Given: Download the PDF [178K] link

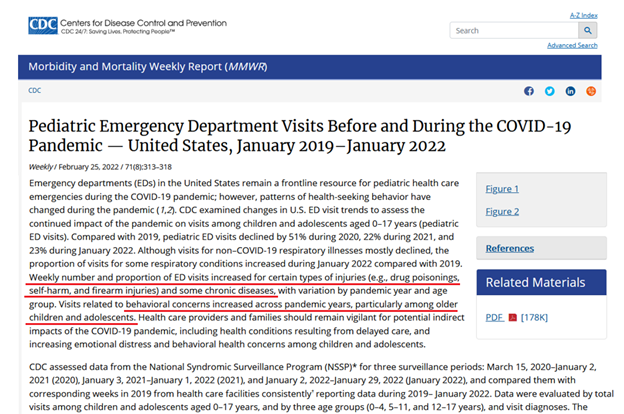Looking at the screenshot, I should 517,318.
